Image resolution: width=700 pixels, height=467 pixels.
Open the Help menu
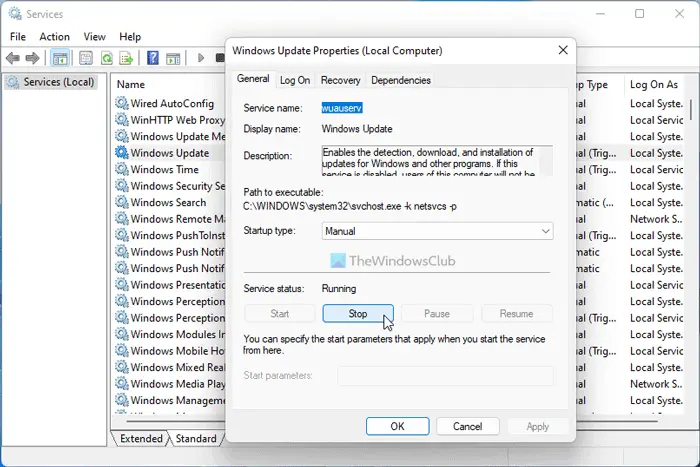[x=130, y=37]
